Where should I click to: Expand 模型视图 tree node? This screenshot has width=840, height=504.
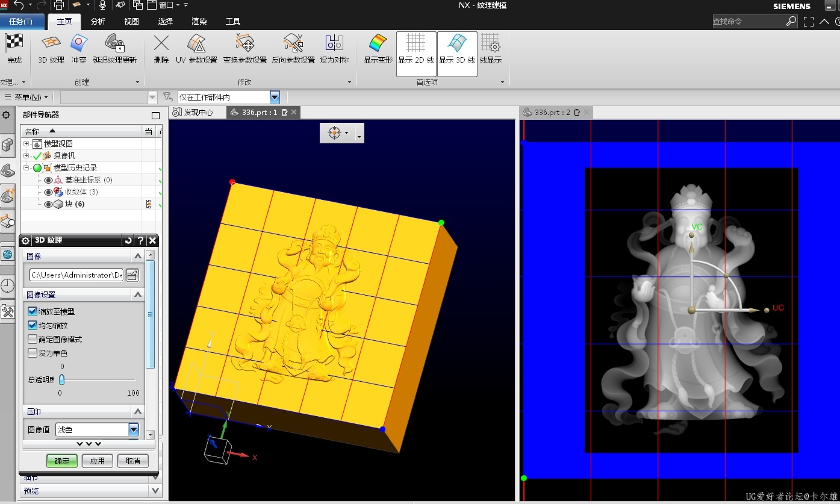[26, 143]
